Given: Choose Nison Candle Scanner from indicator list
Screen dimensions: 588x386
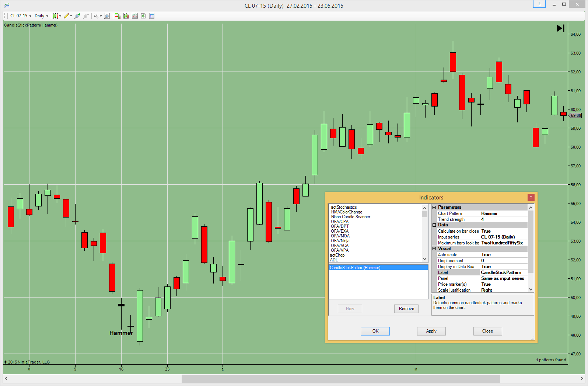Looking at the screenshot, I should click(350, 217).
